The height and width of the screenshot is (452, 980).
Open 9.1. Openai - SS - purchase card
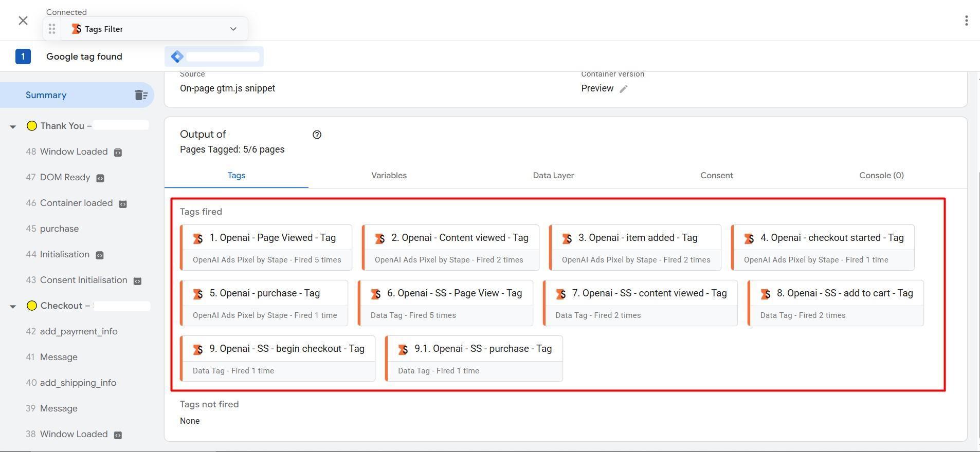pos(474,359)
